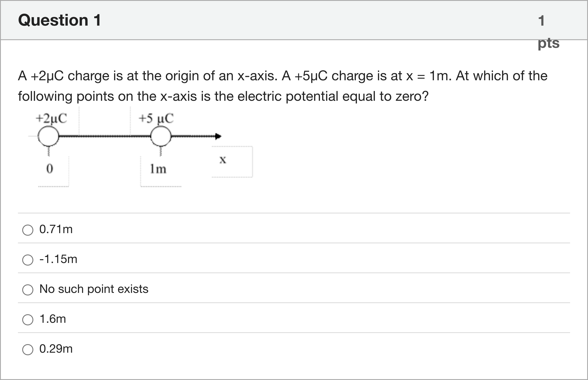This screenshot has width=588, height=380.
Task: Click the question prompt paragraph text
Action: coord(283,86)
